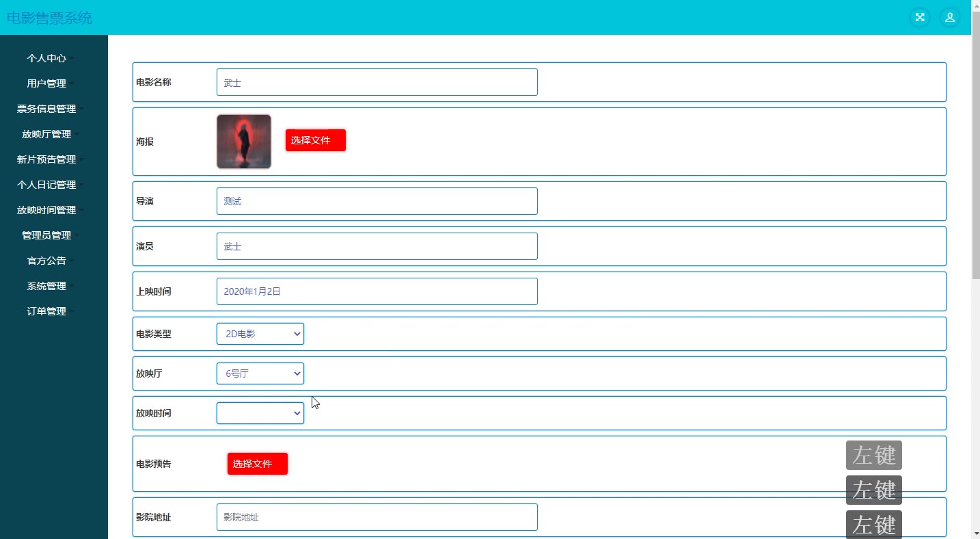Click the 电影名称 input field

(377, 82)
